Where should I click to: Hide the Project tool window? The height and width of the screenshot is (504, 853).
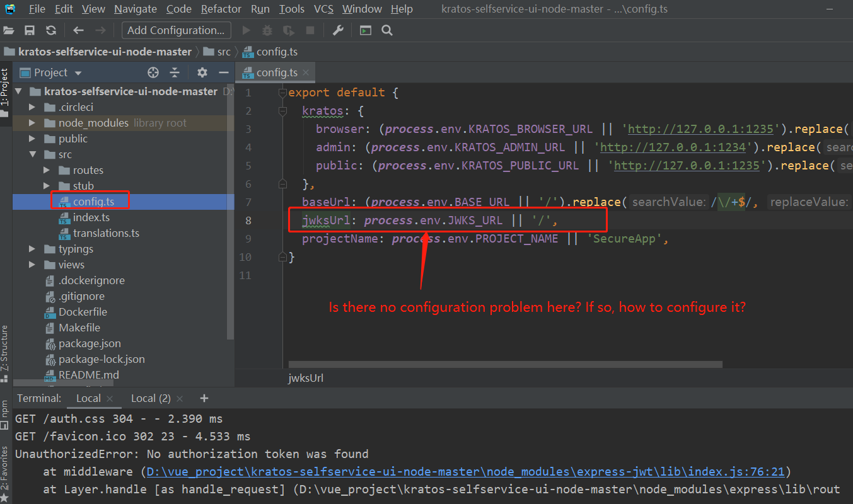click(224, 72)
